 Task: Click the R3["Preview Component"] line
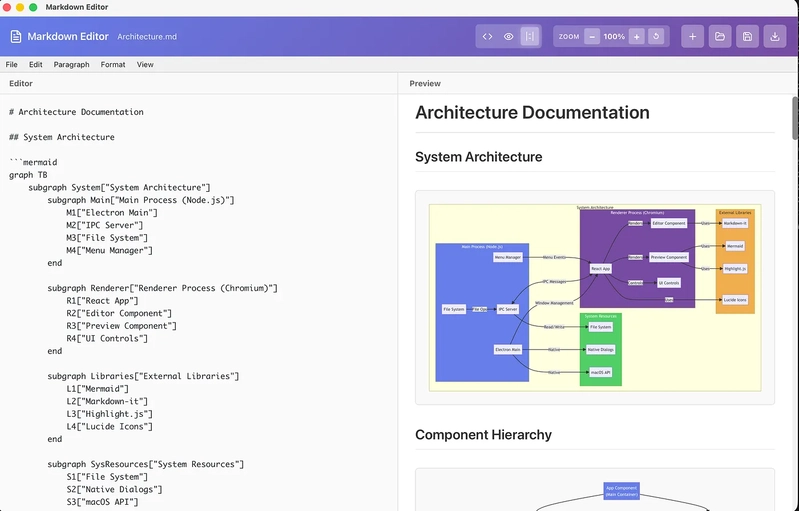click(122, 326)
